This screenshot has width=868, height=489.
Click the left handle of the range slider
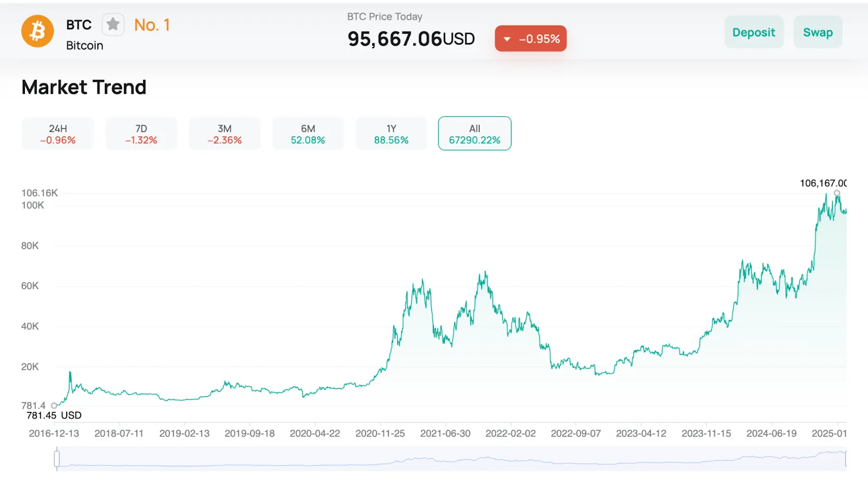[56, 459]
